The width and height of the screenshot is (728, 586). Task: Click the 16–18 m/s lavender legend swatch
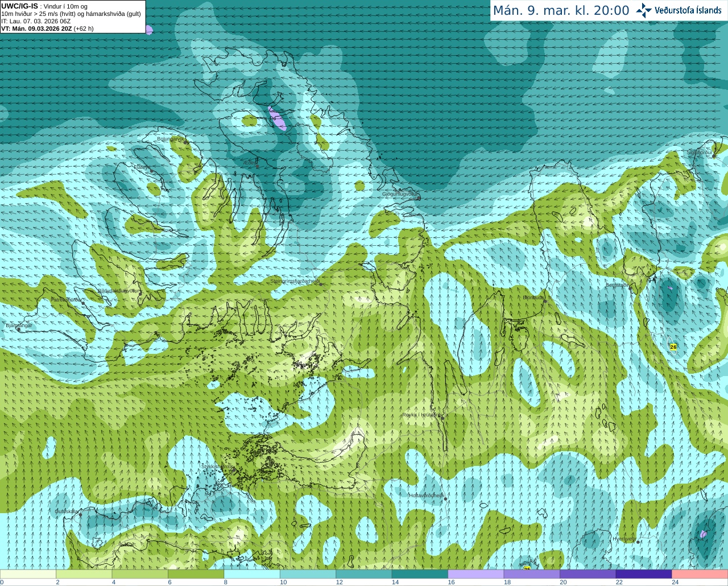point(476,574)
